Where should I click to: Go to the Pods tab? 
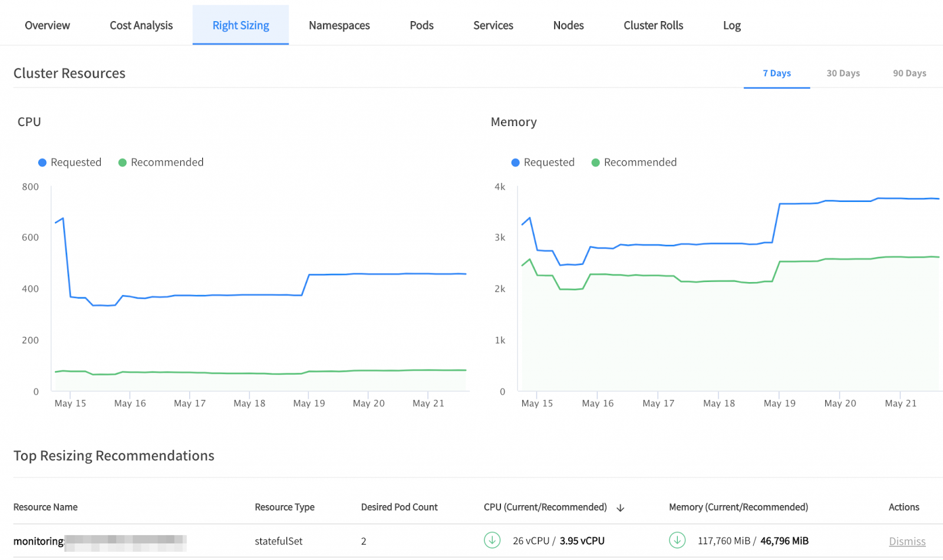(421, 25)
